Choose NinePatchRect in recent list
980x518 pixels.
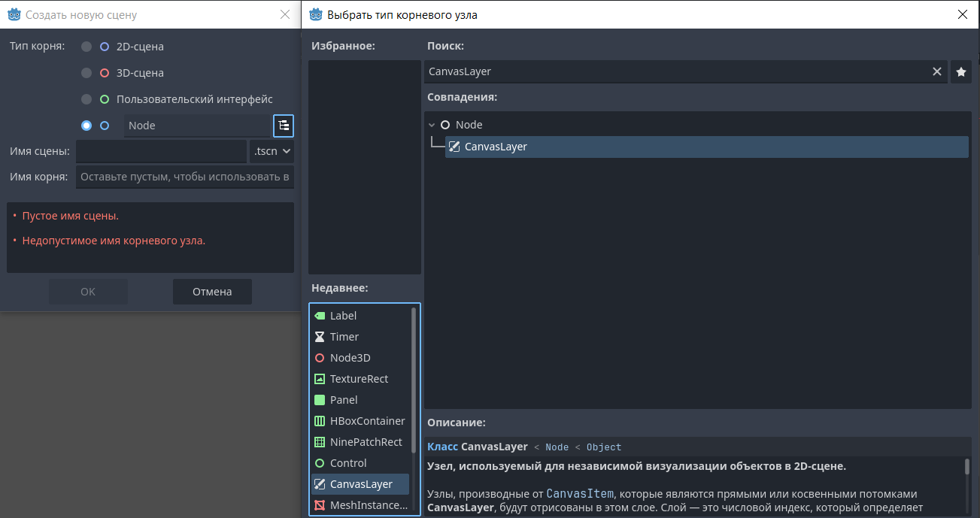[x=366, y=442]
